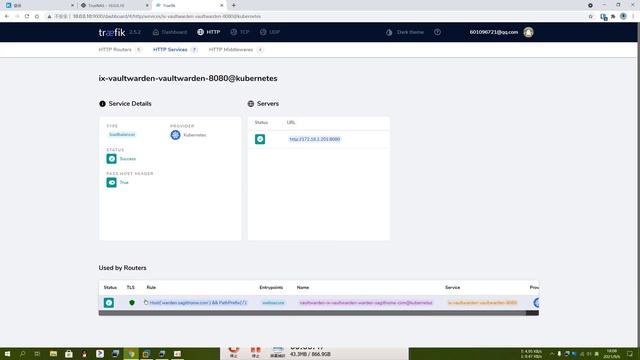Open the HTTP Routers tab
The width and height of the screenshot is (640, 360).
120,50
